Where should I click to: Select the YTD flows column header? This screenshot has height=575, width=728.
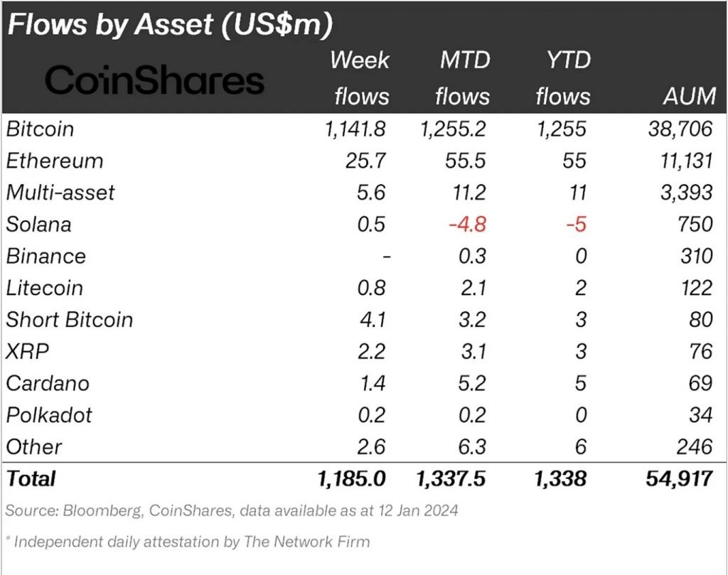tap(563, 78)
